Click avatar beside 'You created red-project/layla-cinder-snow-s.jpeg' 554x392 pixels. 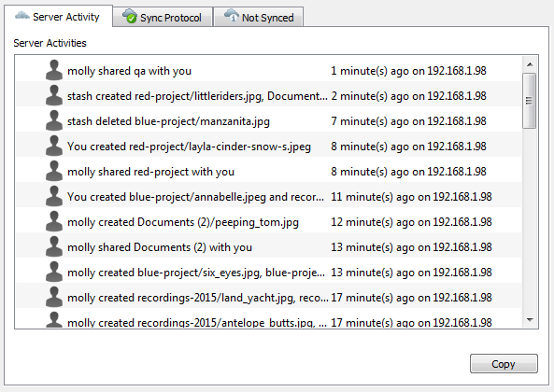tap(54, 147)
